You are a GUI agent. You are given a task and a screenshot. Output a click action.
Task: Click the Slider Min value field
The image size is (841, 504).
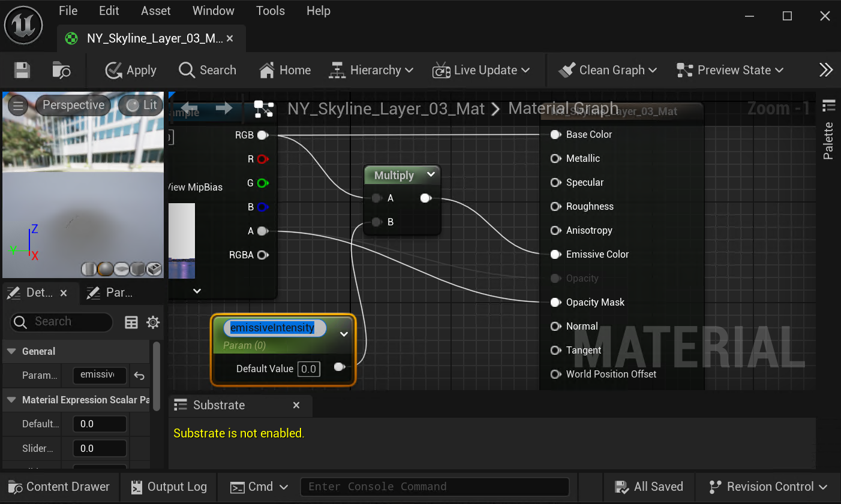point(100,449)
